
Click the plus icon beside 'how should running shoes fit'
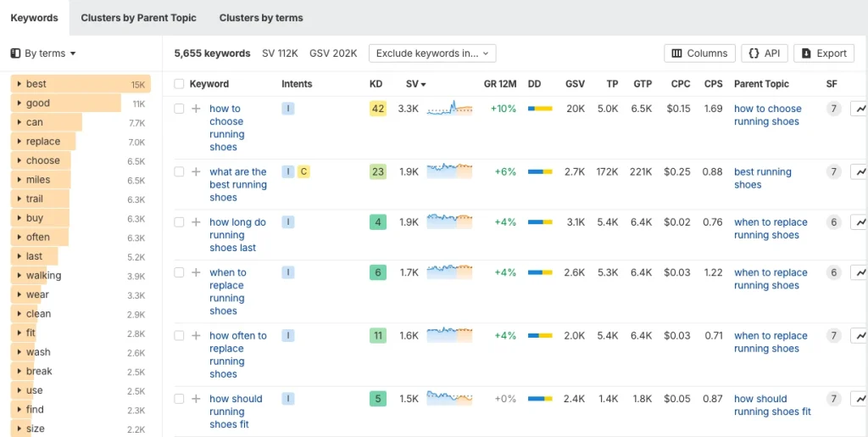196,399
